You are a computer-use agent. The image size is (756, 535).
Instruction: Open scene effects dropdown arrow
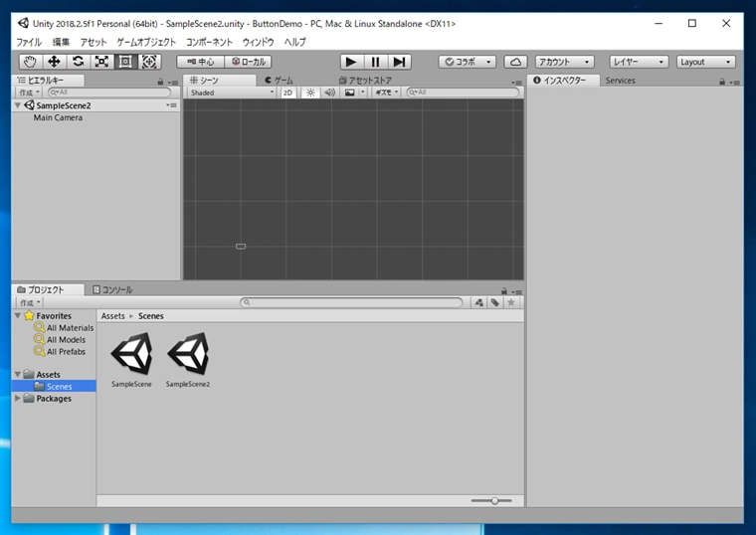tap(362, 92)
